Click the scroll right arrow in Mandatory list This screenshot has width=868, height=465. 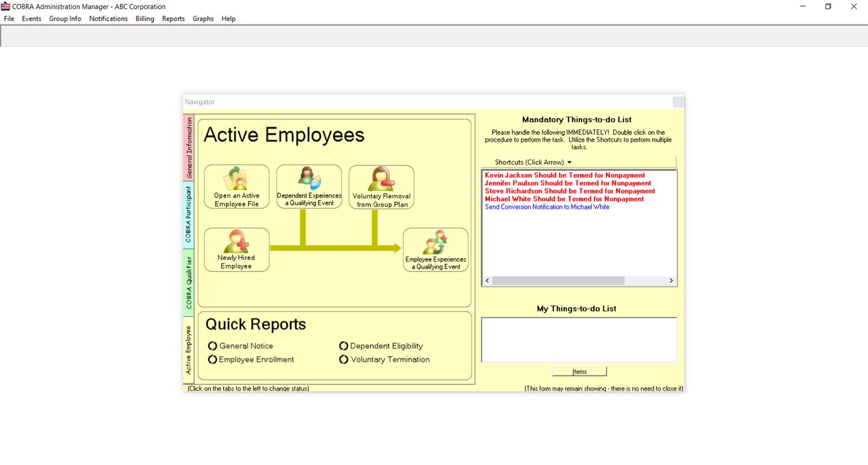click(x=671, y=281)
